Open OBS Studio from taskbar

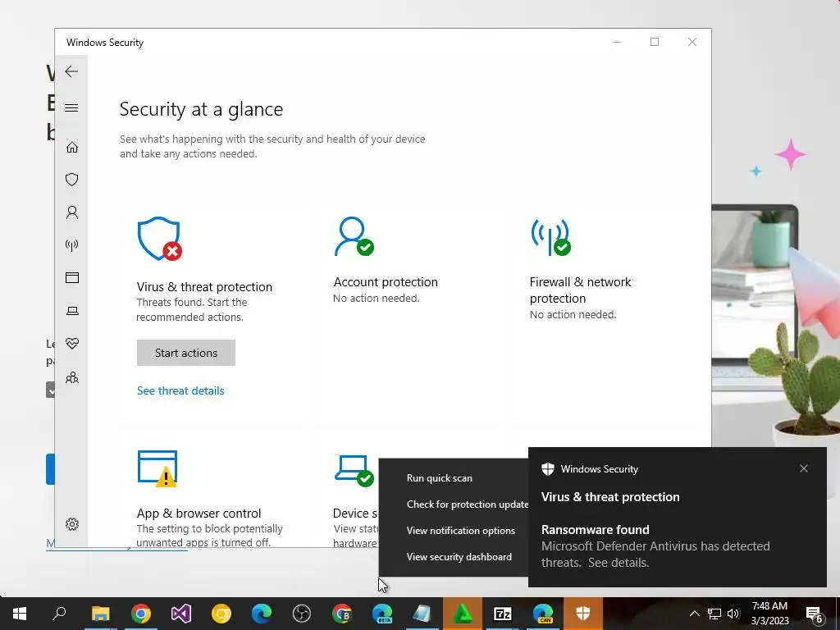coord(302,614)
